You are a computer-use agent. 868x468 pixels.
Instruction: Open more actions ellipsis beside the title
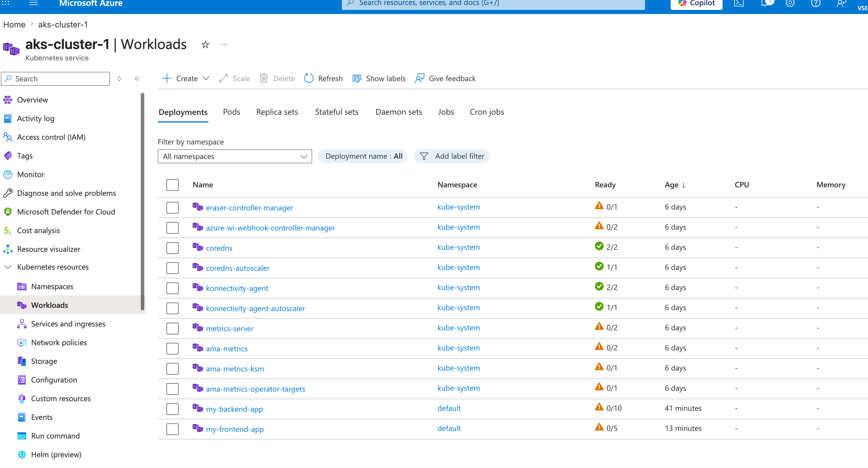[x=224, y=44]
